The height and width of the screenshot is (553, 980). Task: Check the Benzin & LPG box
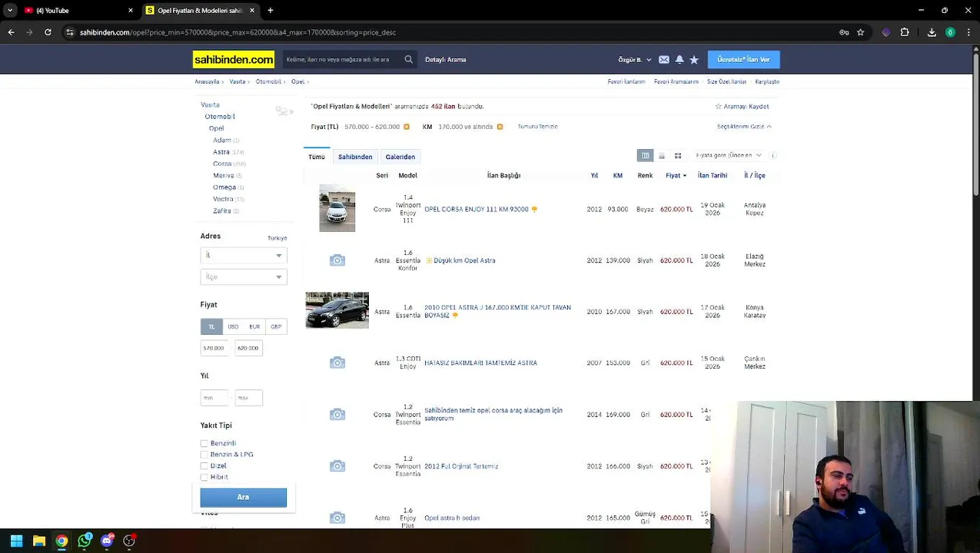point(204,455)
